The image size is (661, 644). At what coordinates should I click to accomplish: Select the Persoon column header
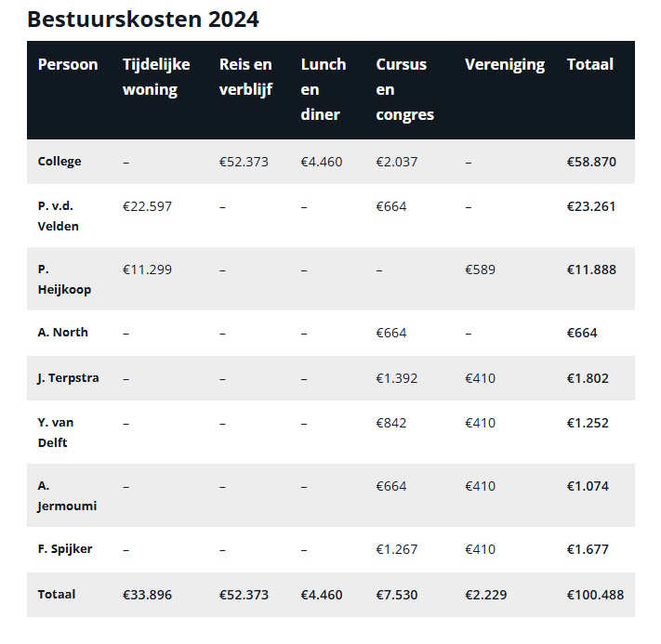68,64
